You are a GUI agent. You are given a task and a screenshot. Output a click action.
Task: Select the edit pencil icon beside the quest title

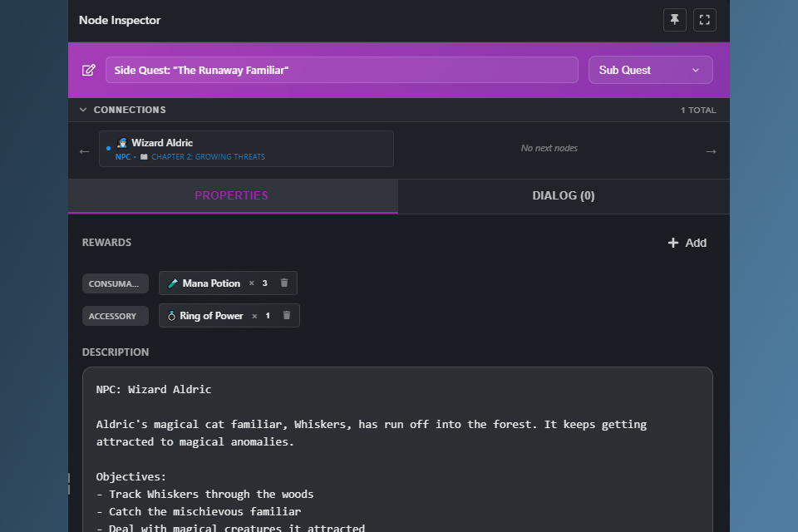coord(89,70)
